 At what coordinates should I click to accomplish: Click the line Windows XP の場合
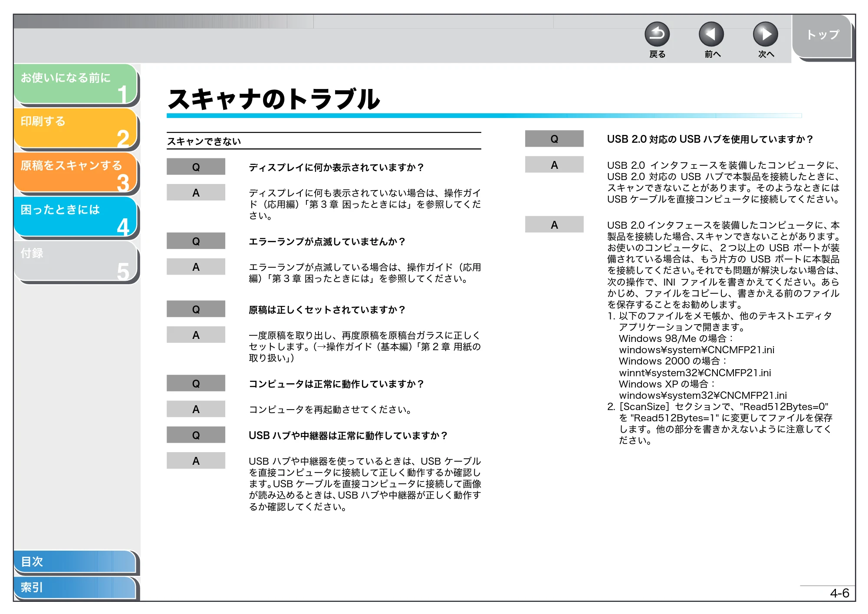click(667, 384)
